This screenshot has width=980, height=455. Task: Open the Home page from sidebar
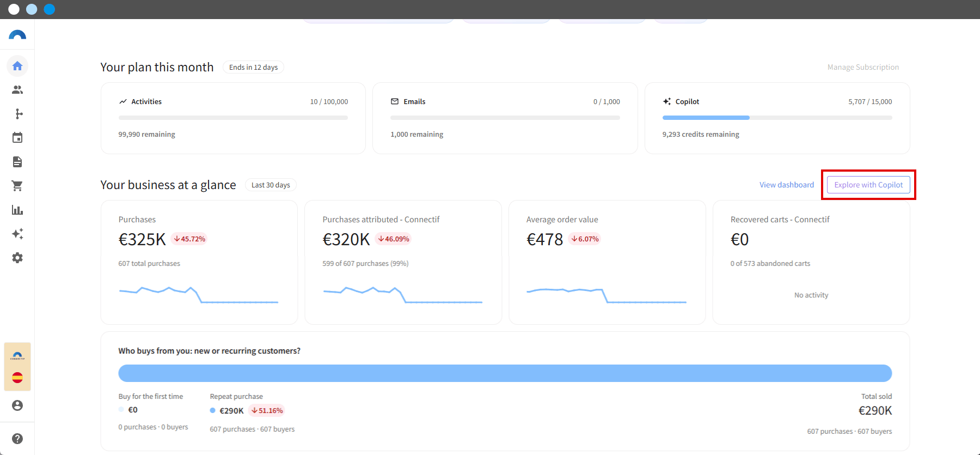pos(17,66)
